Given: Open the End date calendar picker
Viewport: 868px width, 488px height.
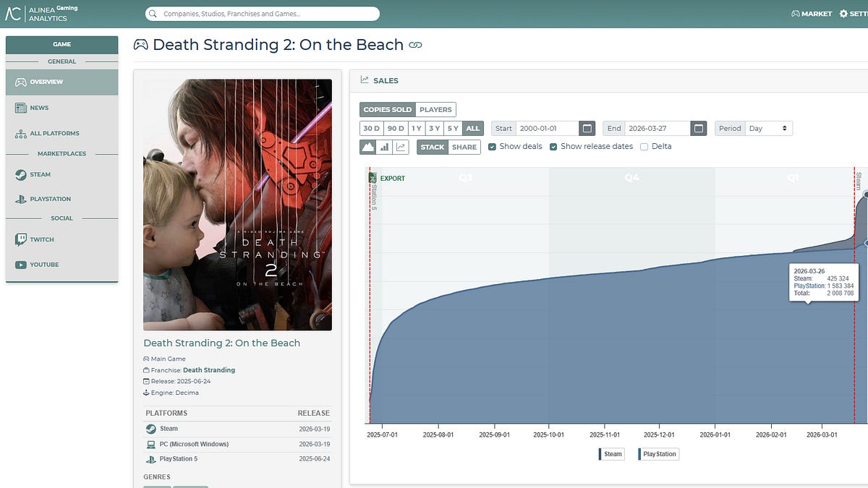Looking at the screenshot, I should coord(698,128).
